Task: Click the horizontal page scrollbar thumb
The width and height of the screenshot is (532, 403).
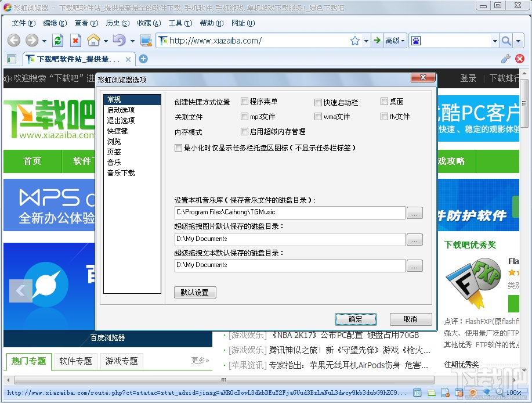Action: tap(224, 380)
